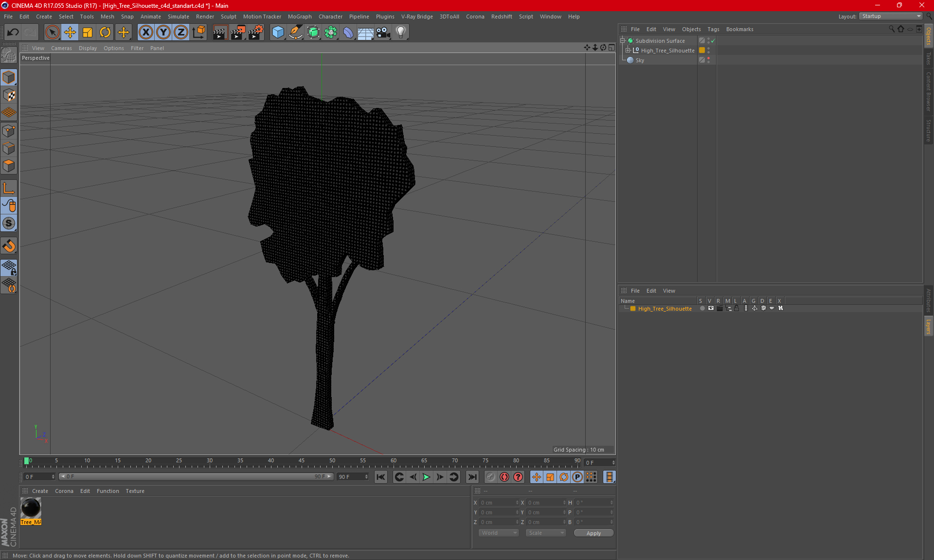Open the spline Pen tool

coord(296,33)
